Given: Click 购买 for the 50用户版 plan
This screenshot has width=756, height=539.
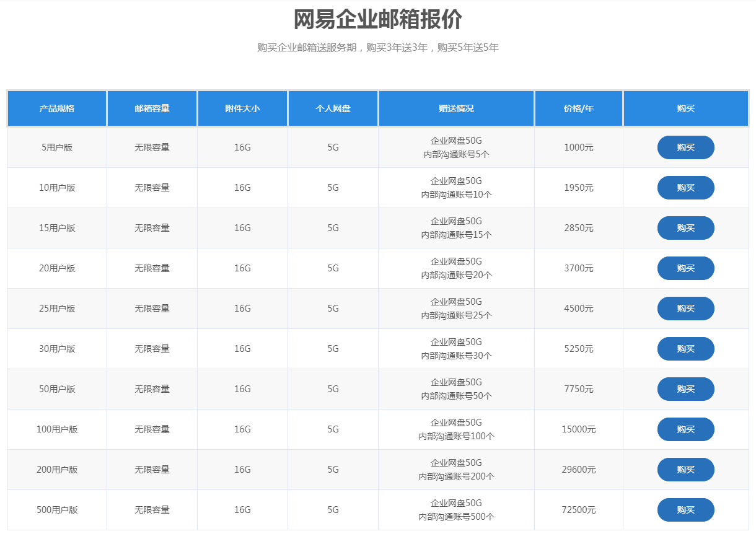Looking at the screenshot, I should (x=685, y=389).
